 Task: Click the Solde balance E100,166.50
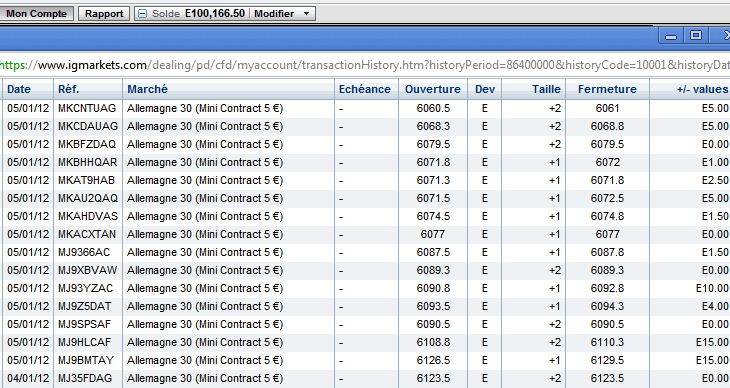[215, 14]
